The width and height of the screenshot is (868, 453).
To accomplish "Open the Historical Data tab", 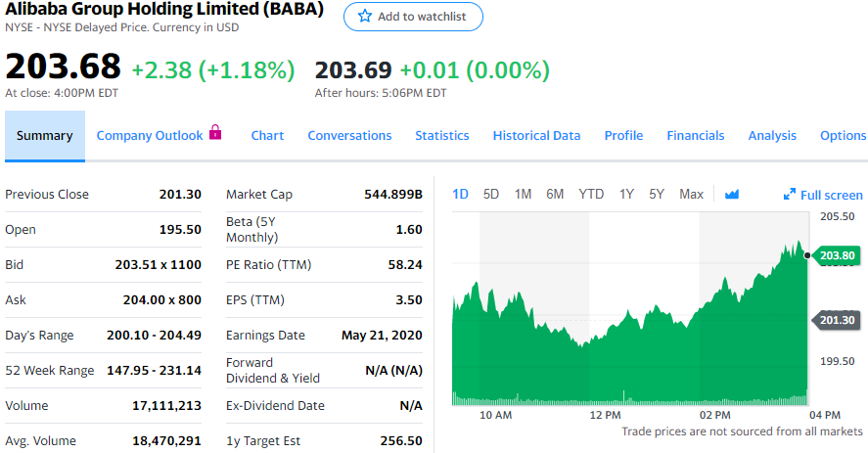I will pos(536,136).
